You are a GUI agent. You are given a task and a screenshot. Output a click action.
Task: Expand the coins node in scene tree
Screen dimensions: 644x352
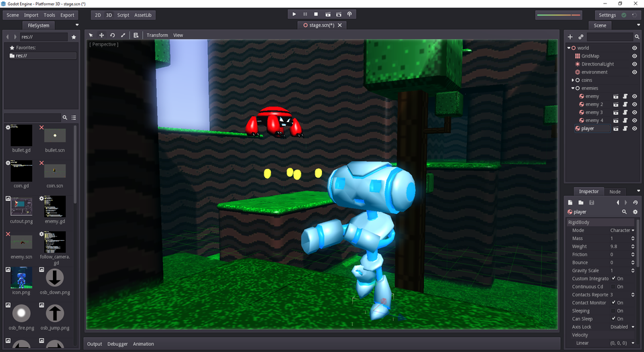click(572, 80)
